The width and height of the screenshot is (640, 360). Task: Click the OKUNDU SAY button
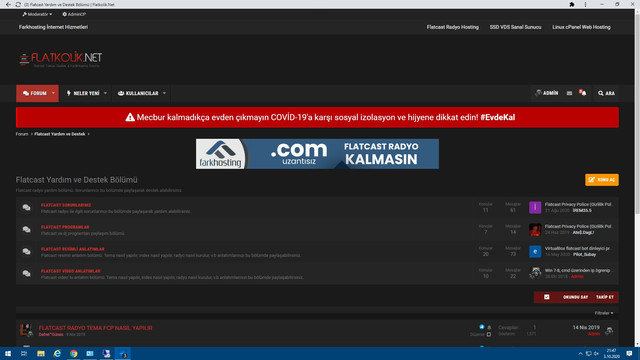pos(576,297)
